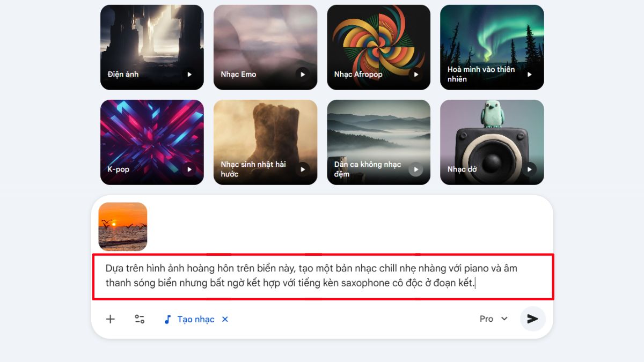644x362 pixels.
Task: Send the prompt with the arrow button
Action: tap(532, 319)
